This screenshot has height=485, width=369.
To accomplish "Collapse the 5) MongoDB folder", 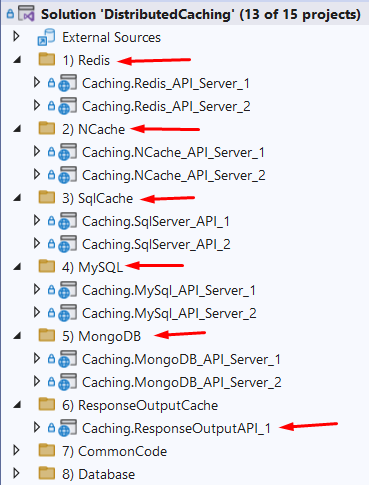I will (17, 336).
